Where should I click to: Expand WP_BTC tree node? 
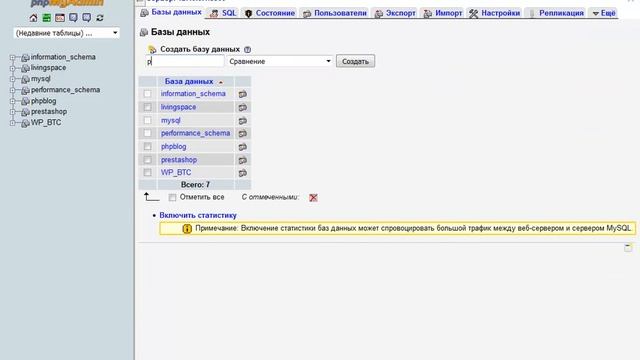coord(12,123)
